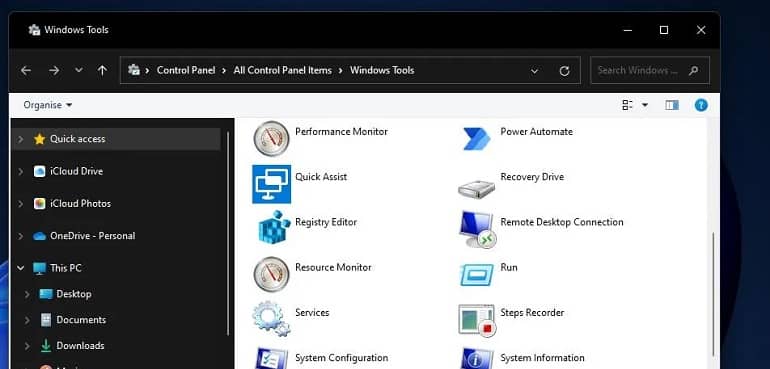770x369 pixels.
Task: Minimize the Windows Tools window
Action: coord(628,30)
